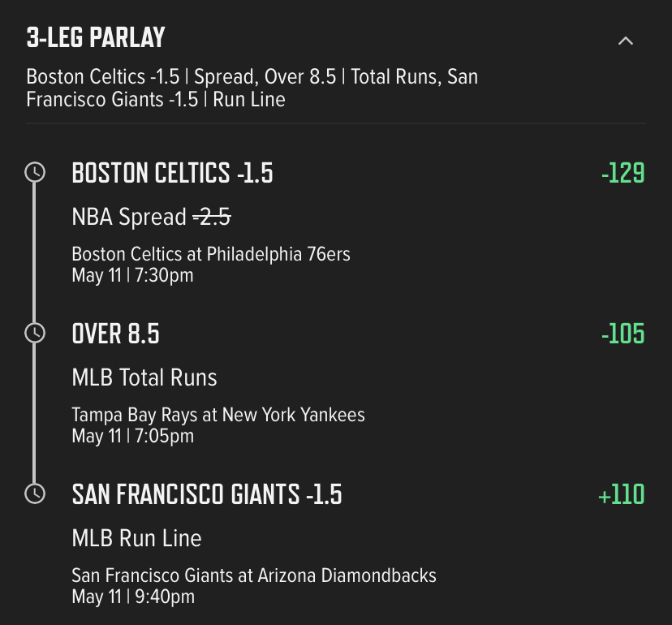The image size is (672, 625).
Task: Click the MLB Run Line label
Action: (x=136, y=538)
